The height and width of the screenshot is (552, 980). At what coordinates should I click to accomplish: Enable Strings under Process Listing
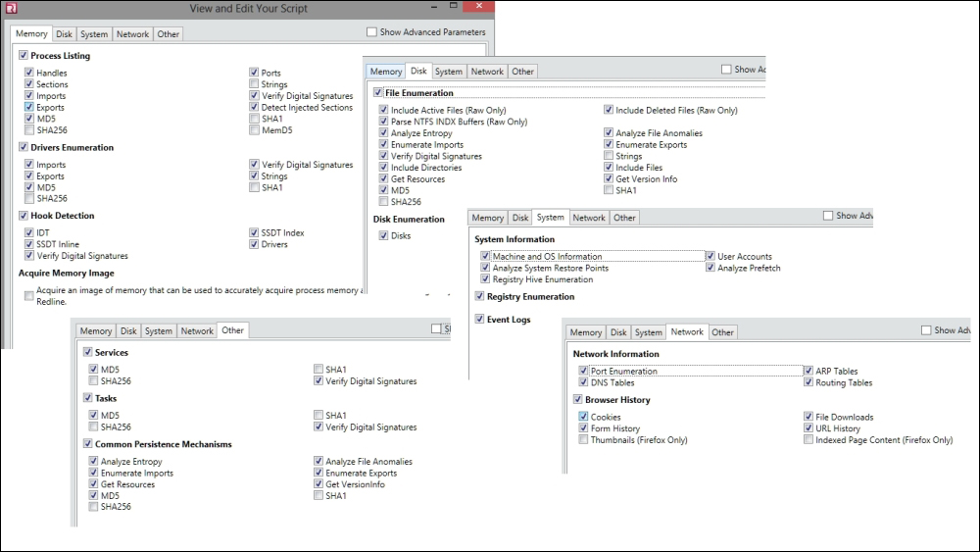point(254,83)
